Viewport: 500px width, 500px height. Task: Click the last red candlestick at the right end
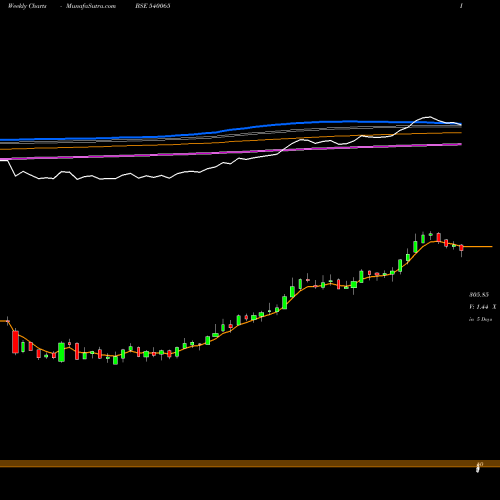pyautogui.click(x=462, y=248)
